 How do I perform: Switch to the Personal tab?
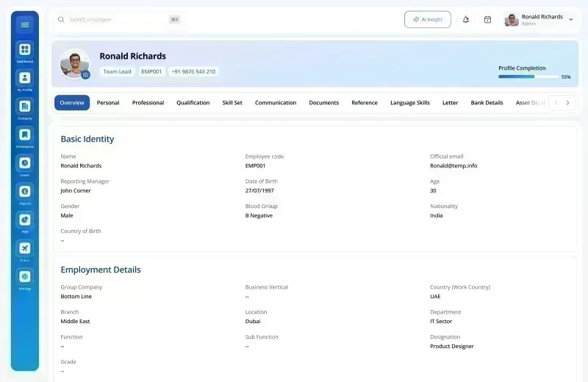[108, 103]
